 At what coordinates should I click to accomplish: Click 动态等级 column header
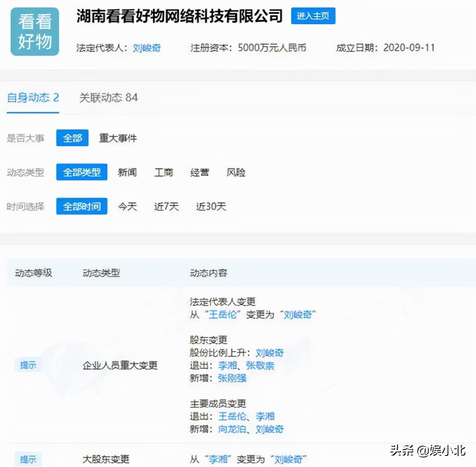pyautogui.click(x=33, y=273)
